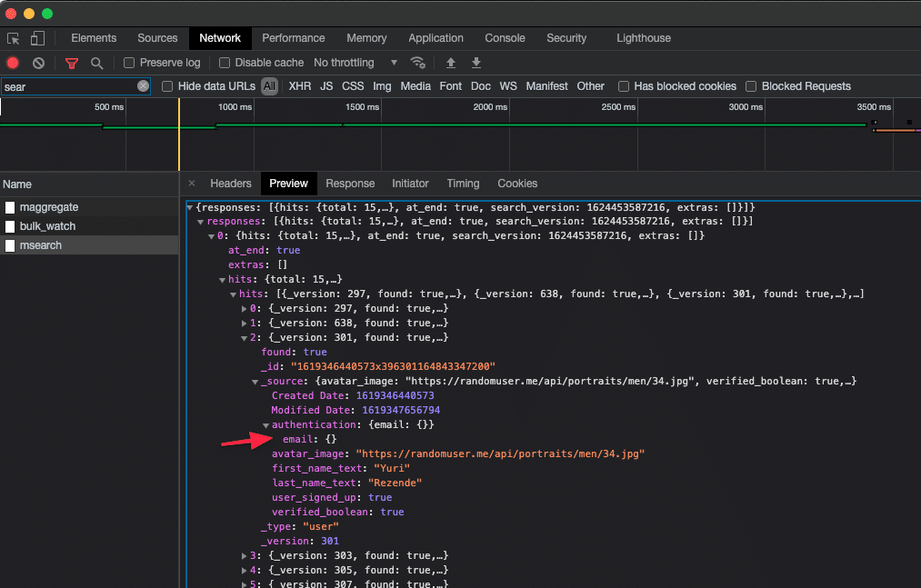921x588 pixels.
Task: Click the import HAR upload arrow
Action: tap(450, 63)
